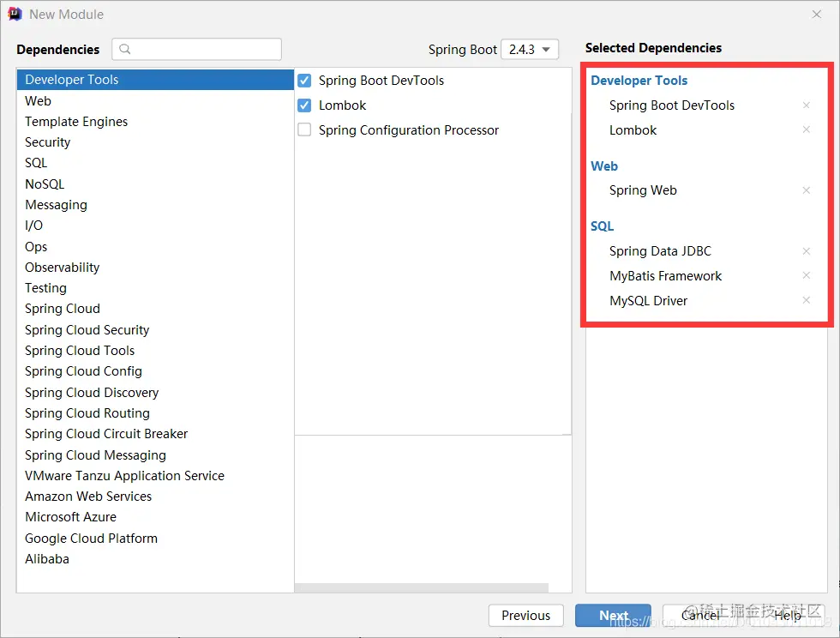Select Spring Cloud Routing category
The height and width of the screenshot is (638, 840).
tap(155, 412)
